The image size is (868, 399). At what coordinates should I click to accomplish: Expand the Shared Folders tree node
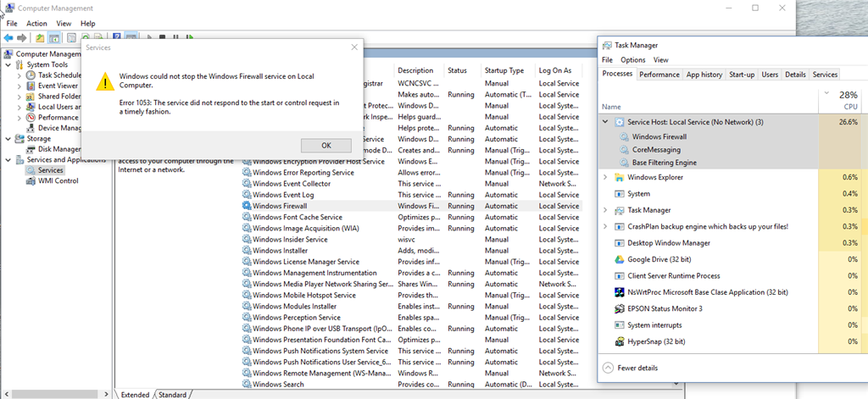19,97
